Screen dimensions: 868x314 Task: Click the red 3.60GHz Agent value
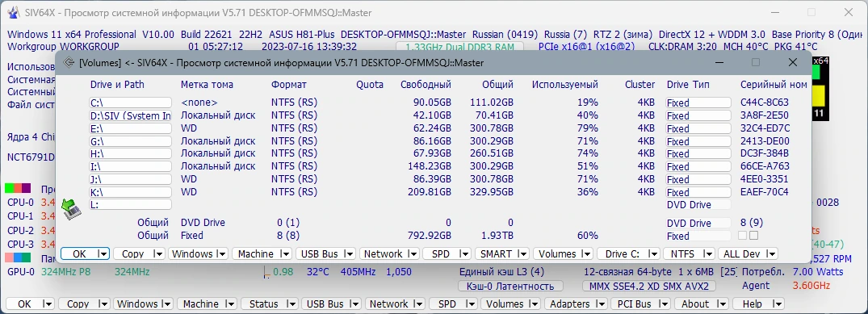point(811,286)
